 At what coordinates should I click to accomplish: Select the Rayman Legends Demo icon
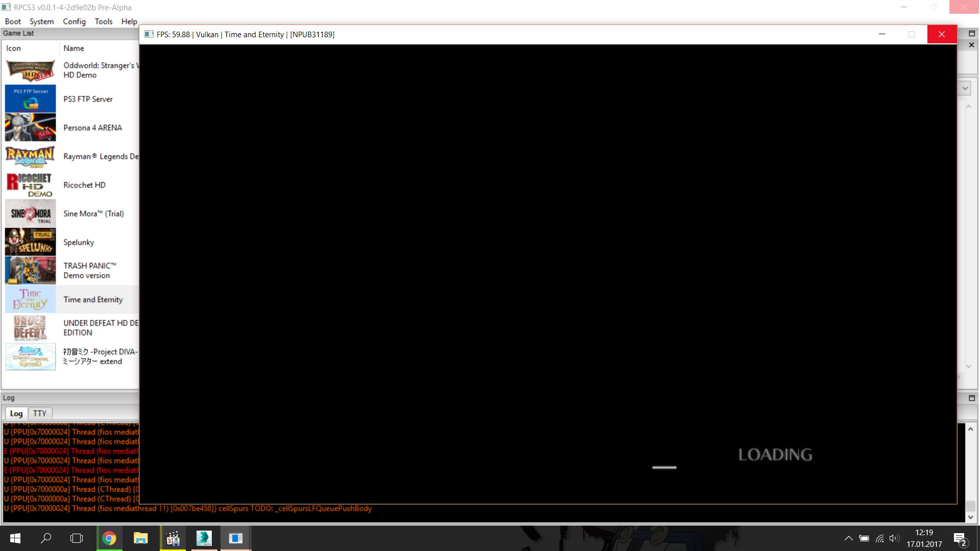[x=30, y=156]
